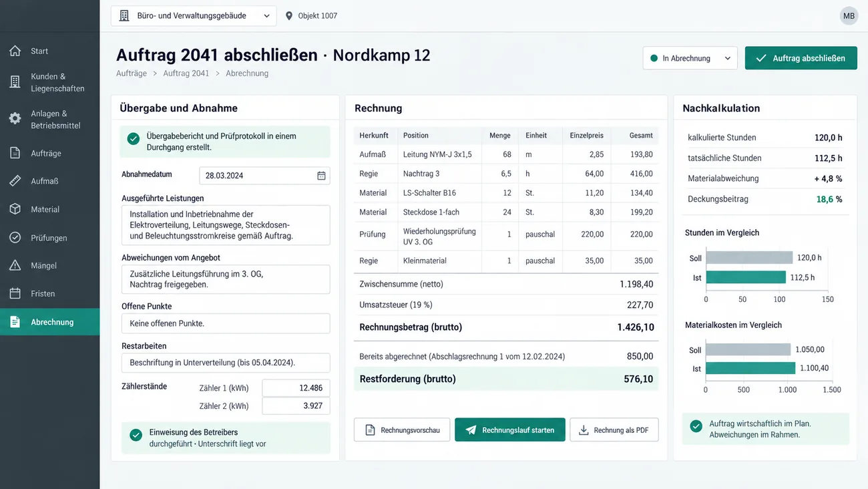Click the MB user avatar
The image size is (868, 489).
849,16
